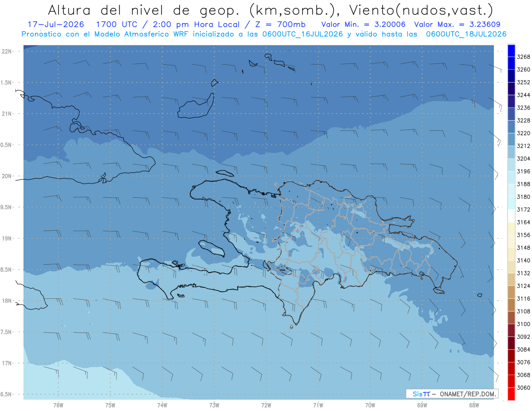532x411 pixels.
Task: Click the '76W' longitude label
Action: click(58, 405)
